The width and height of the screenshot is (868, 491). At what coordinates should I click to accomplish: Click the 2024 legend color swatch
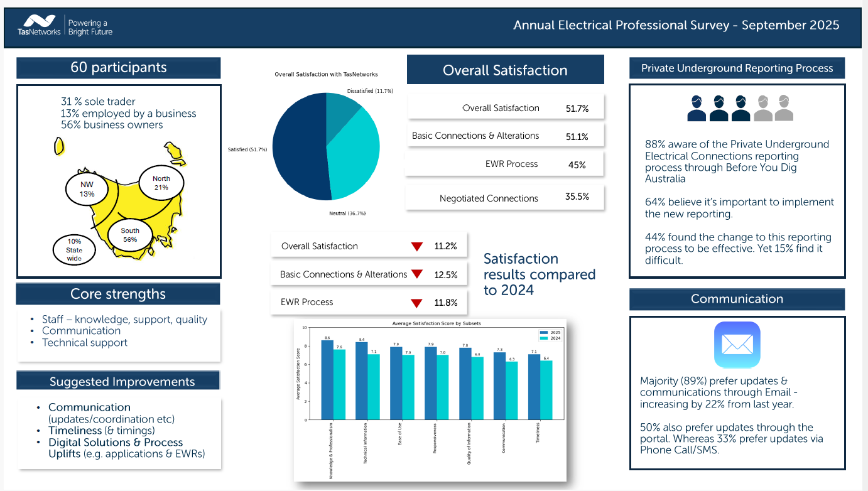tap(544, 338)
